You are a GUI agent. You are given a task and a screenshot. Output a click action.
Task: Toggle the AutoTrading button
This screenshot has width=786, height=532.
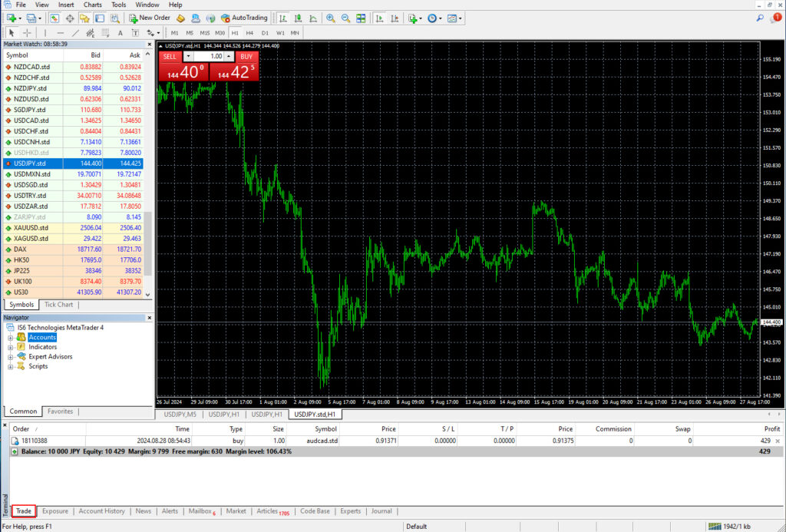245,18
